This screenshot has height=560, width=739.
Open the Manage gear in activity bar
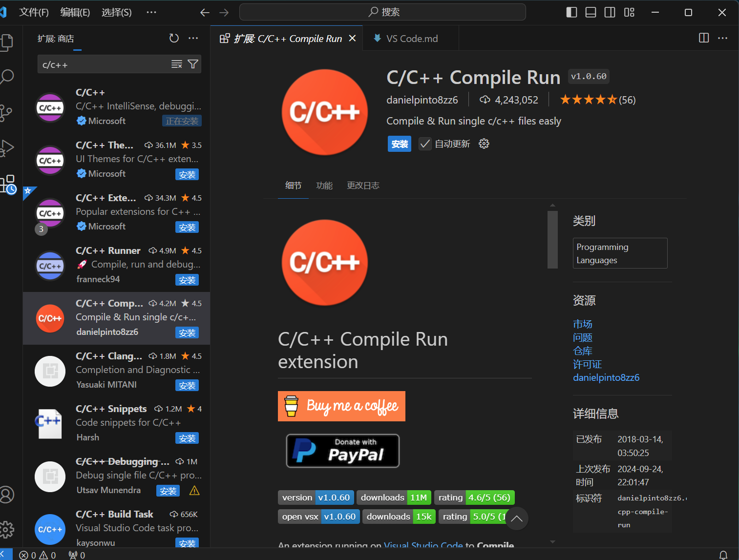7,529
